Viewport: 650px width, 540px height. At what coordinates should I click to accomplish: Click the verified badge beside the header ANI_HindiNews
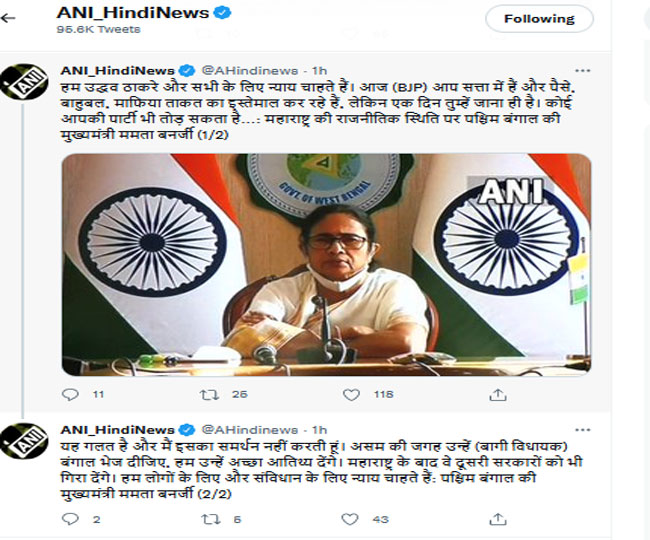tap(222, 13)
